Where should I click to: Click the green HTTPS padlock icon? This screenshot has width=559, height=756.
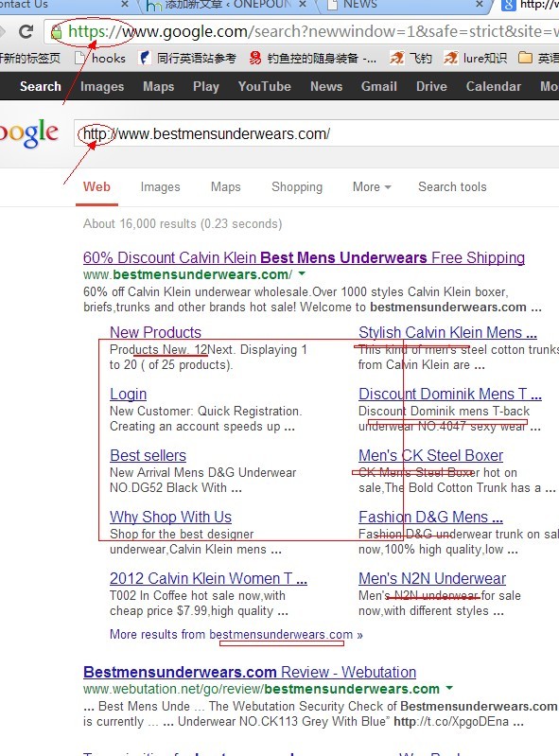[57, 32]
